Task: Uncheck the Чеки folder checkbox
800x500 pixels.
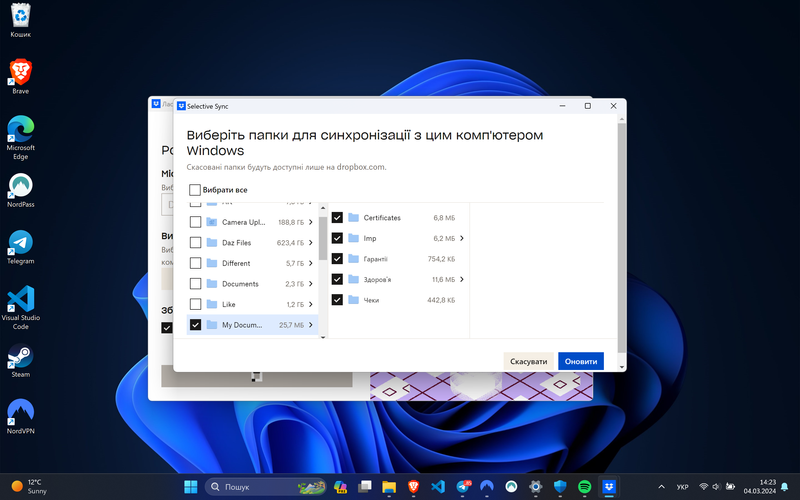Action: [x=337, y=300]
